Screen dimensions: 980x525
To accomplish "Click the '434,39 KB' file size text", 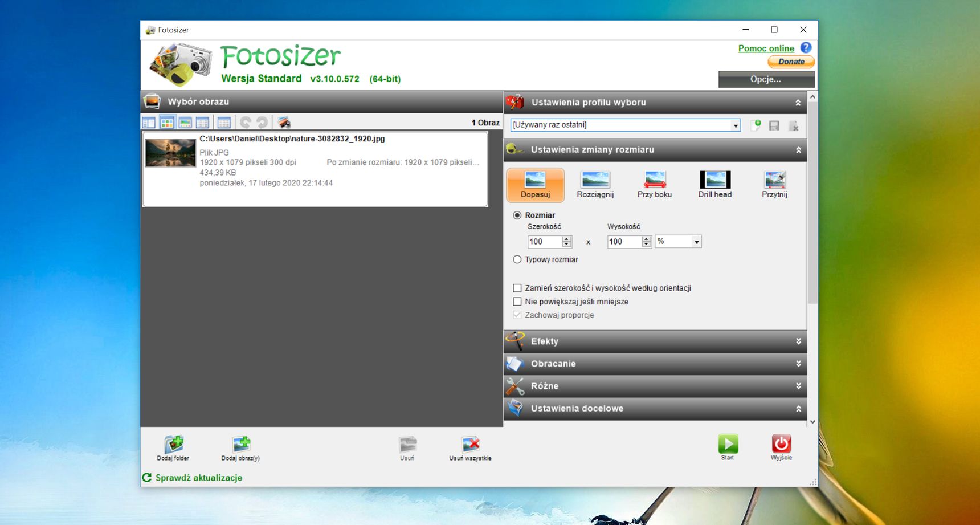I will coord(218,173).
